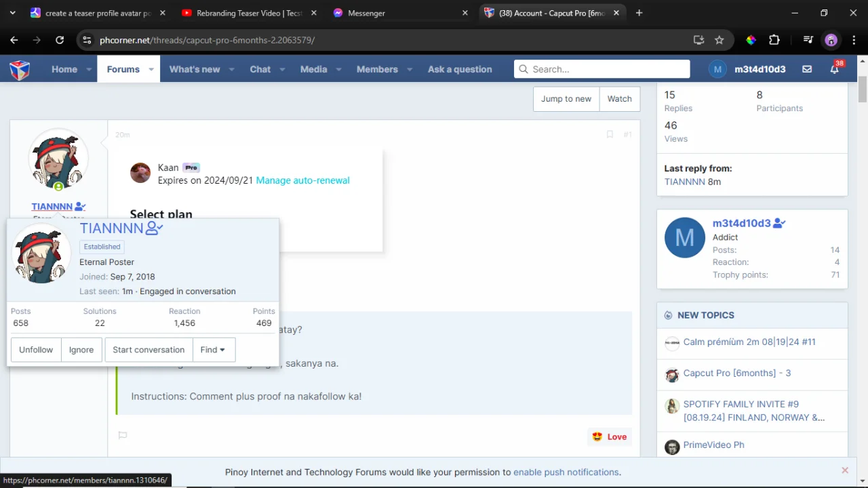This screenshot has height=488, width=868.
Task: Expand the Home menu dropdown arrow
Action: (89, 69)
